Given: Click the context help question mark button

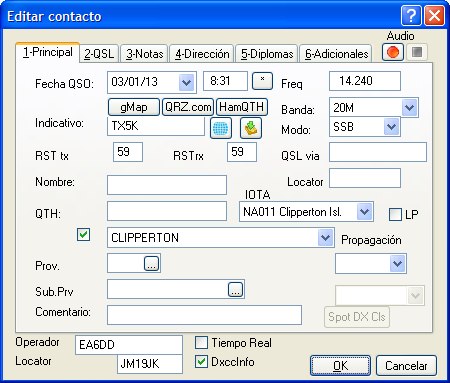Looking at the screenshot, I should coord(411,15).
